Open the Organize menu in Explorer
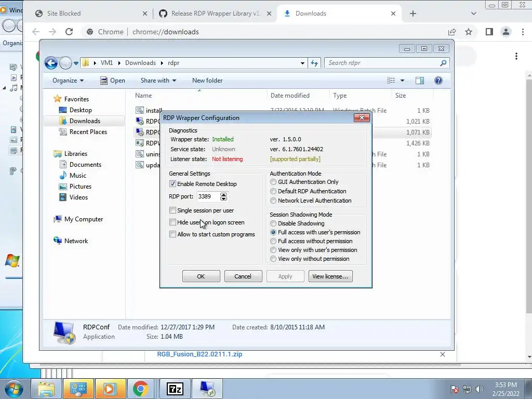This screenshot has width=532, height=399. tap(68, 81)
